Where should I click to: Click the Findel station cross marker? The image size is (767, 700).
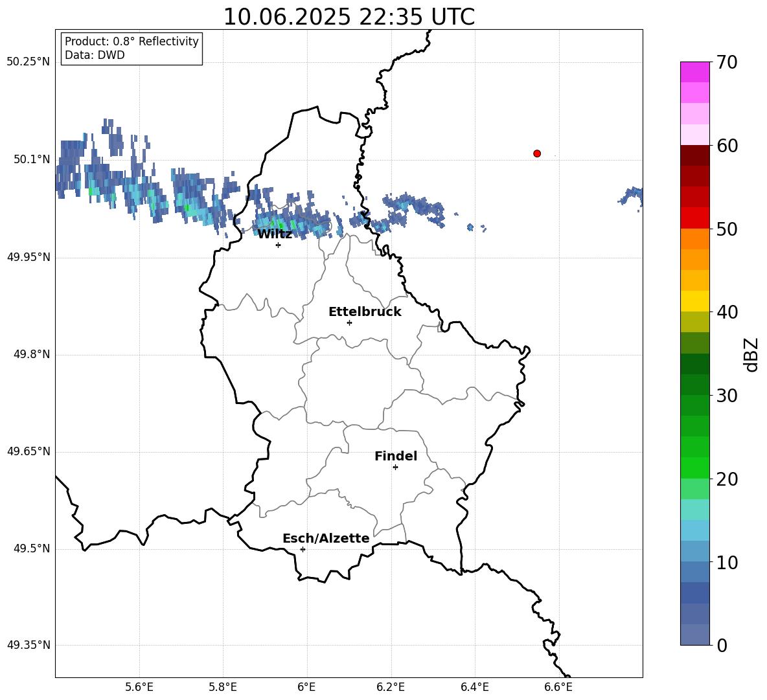pyautogui.click(x=395, y=468)
